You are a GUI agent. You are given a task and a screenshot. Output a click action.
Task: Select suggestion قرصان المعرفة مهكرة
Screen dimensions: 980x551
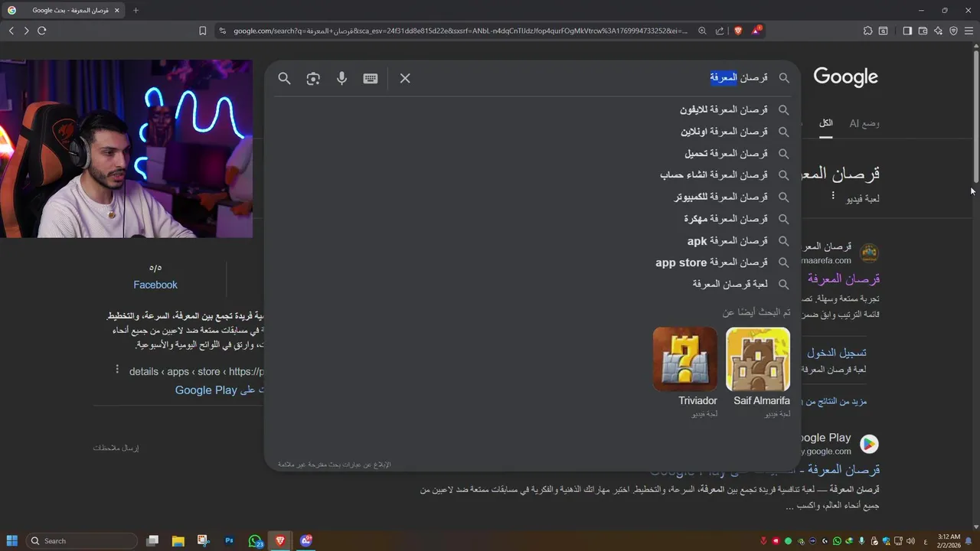pyautogui.click(x=533, y=219)
